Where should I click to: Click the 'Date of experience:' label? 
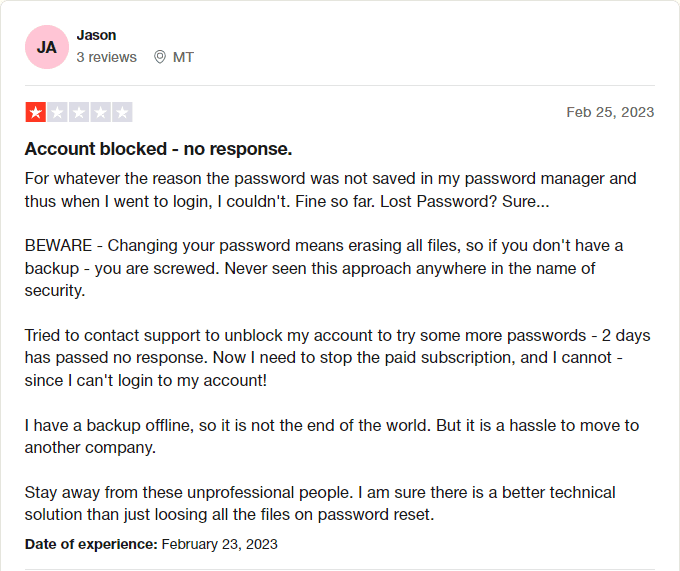pyautogui.click(x=91, y=544)
